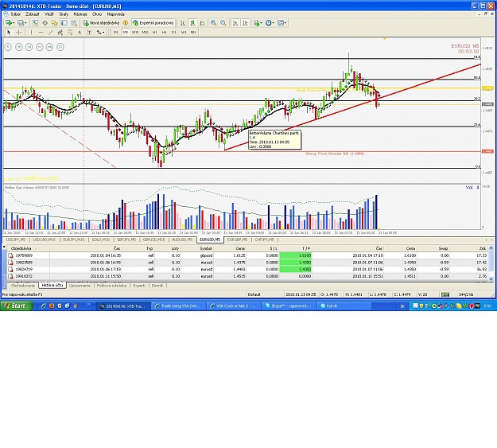Open the Obchodovanie terminal tab
Viewport: 497px width, 448px height.
(23, 286)
